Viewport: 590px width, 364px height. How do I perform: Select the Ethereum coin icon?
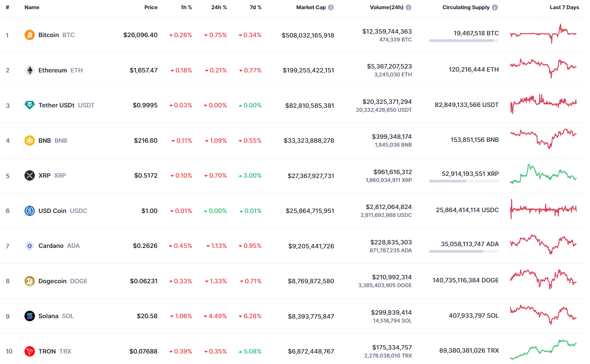click(29, 70)
